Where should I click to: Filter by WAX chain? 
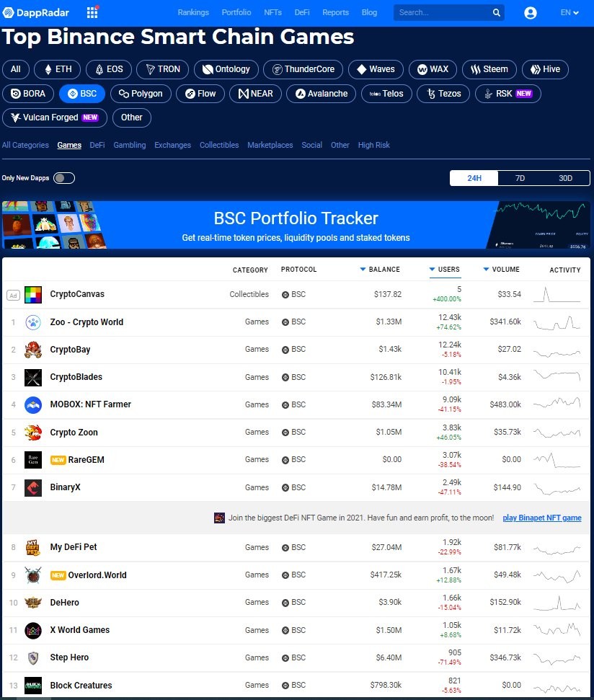click(x=433, y=69)
